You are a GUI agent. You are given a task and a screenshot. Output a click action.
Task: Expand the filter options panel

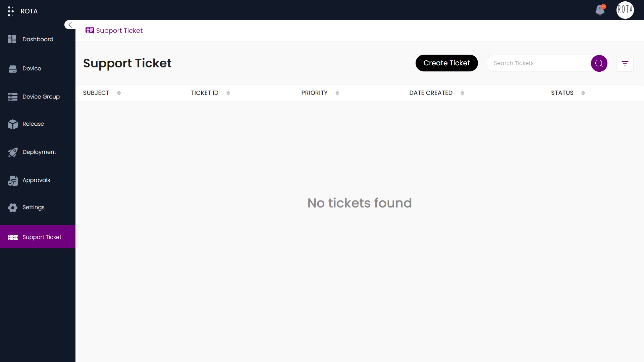point(625,63)
